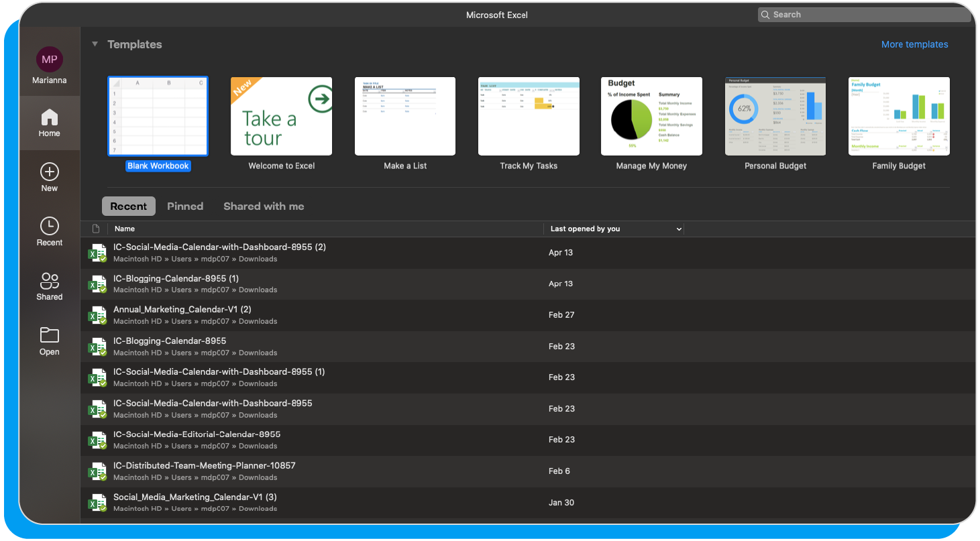Open the Recent clock icon in the sidebar
This screenshot has width=980, height=541.
coord(50,226)
